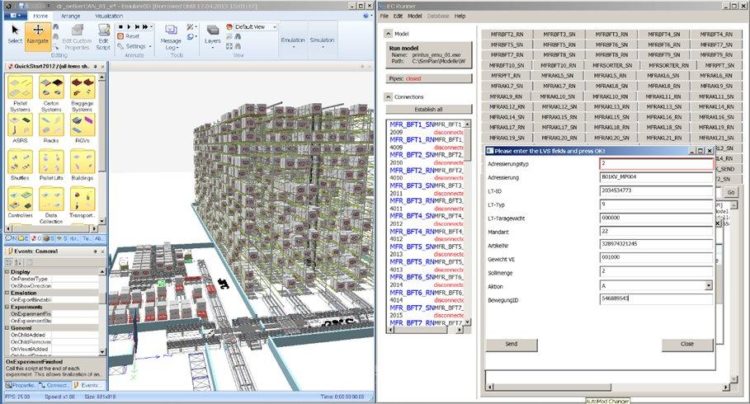Switch to the Home ribbon tab
Viewport: 750px width, 404px height.
point(40,16)
